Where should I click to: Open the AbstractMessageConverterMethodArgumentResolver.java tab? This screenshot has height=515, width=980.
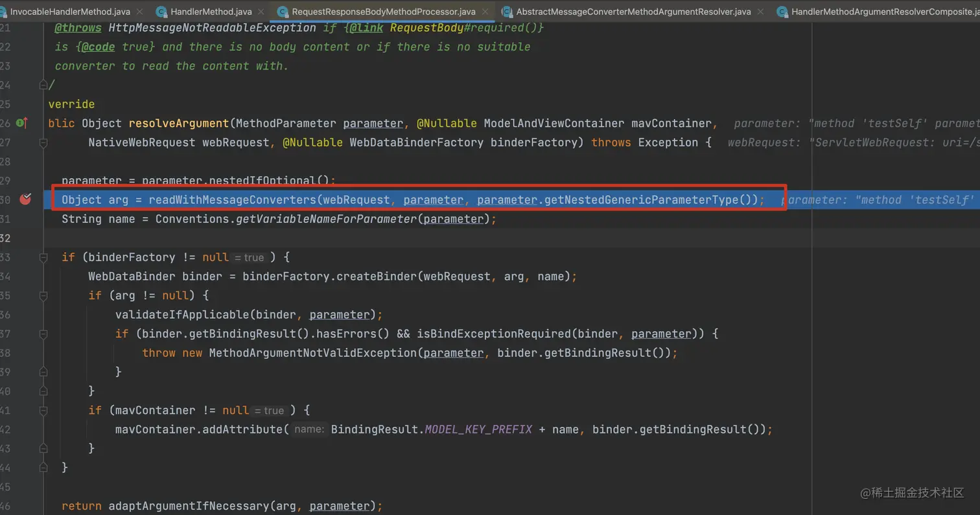click(633, 12)
